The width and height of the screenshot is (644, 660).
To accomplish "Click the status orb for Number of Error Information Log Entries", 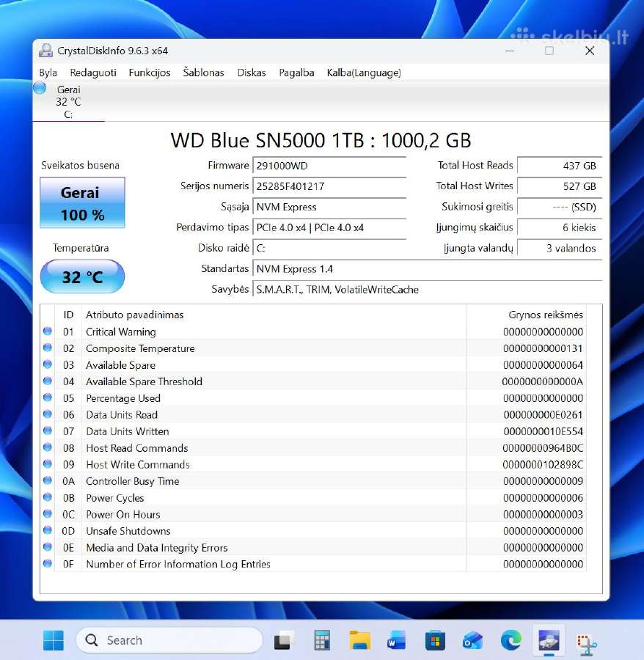I will point(48,563).
